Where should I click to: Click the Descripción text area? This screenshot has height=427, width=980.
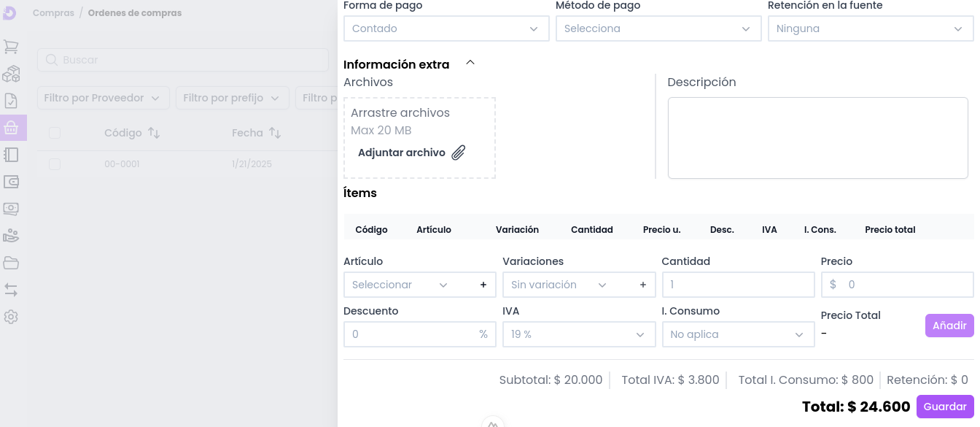pyautogui.click(x=817, y=138)
